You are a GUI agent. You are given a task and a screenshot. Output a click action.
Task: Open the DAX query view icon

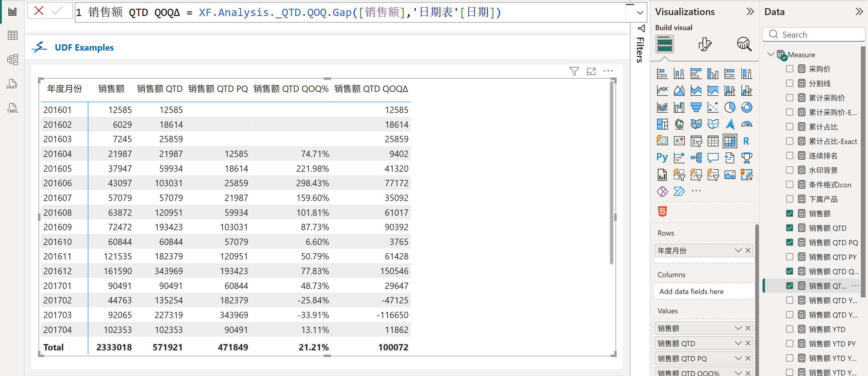point(12,84)
